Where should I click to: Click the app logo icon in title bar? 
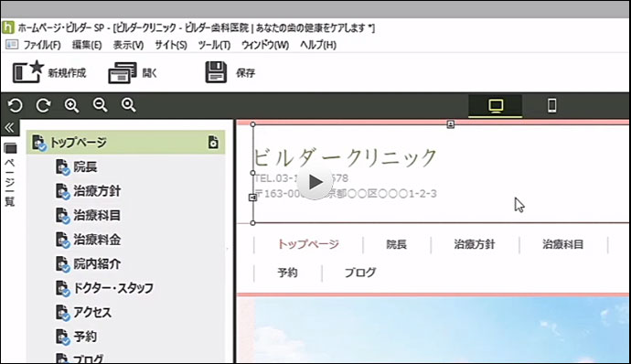(8, 27)
